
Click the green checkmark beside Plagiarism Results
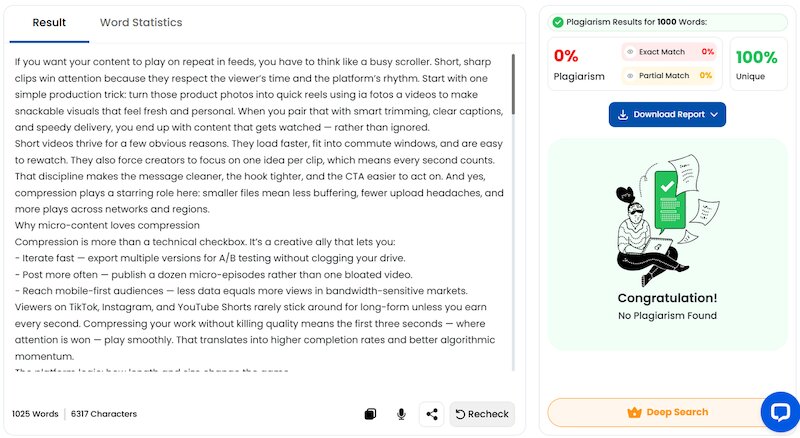click(x=557, y=22)
